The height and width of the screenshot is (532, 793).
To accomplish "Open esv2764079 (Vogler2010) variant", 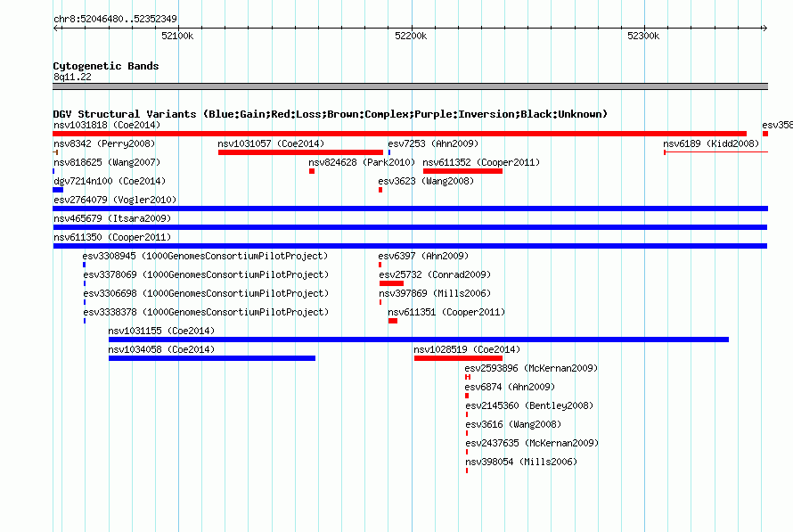I will click(x=115, y=200).
